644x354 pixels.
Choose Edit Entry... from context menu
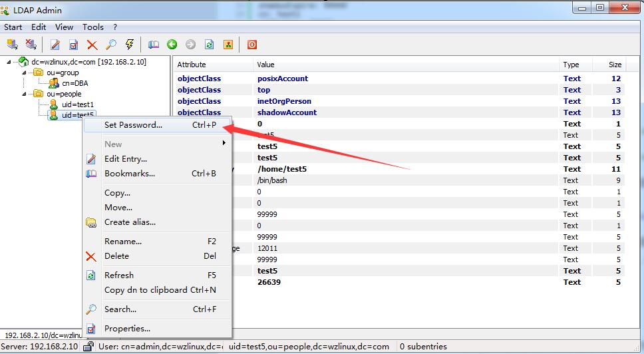[x=158, y=159]
